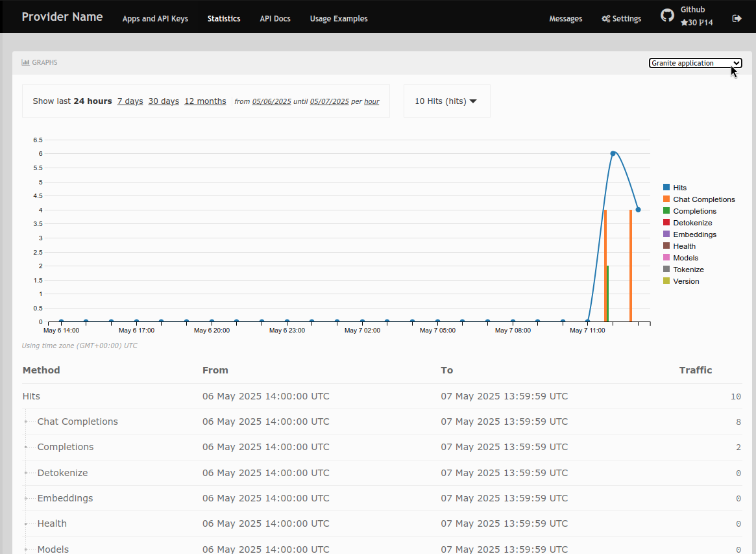756x554 pixels.
Task: Click the Models row label
Action: (x=53, y=549)
